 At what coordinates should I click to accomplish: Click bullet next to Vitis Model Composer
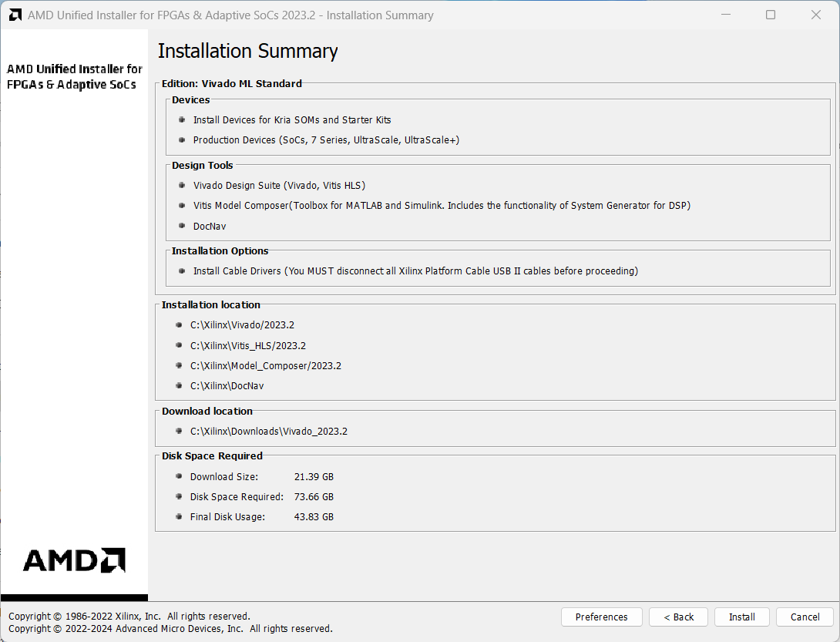pos(182,205)
